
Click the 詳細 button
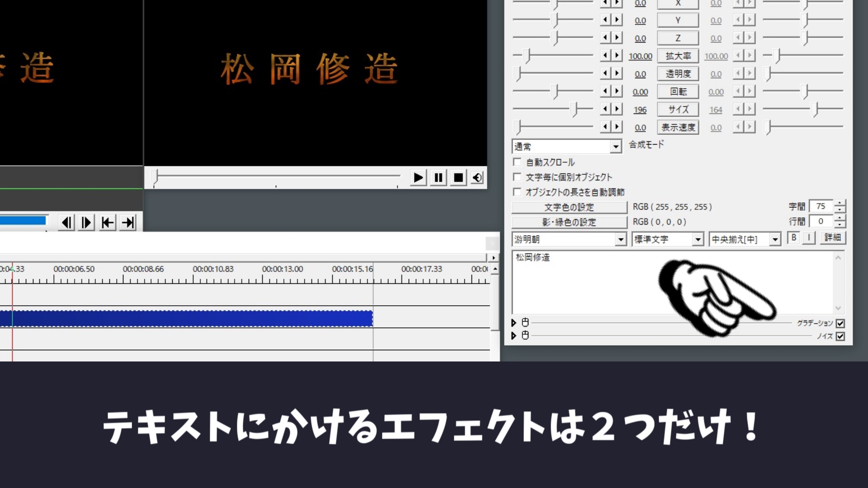coord(832,238)
